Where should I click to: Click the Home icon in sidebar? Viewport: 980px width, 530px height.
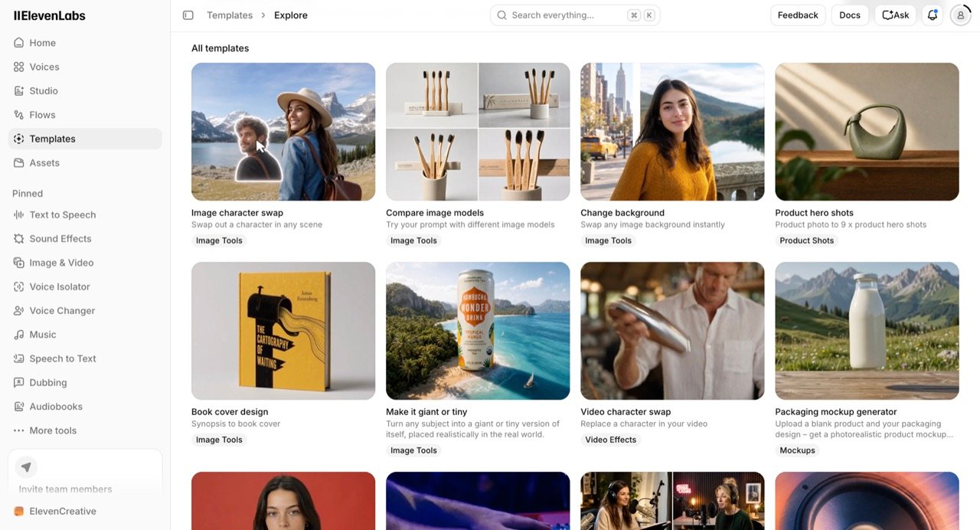tap(19, 43)
